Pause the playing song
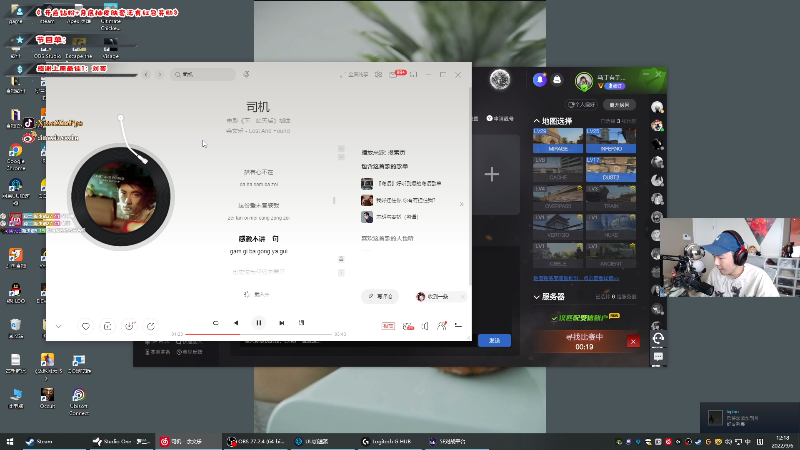800x450 pixels. (259, 323)
